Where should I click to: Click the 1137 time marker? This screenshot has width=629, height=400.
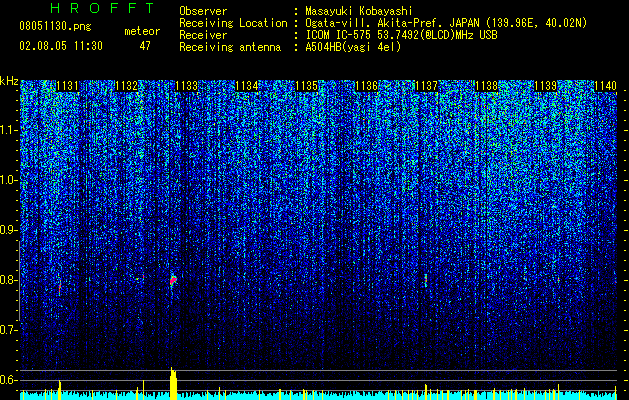(426, 86)
